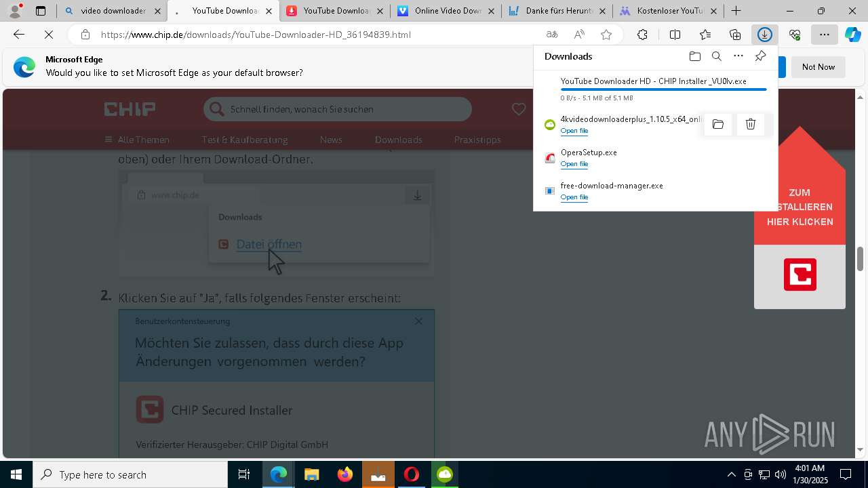Click the installer download progress bar
The width and height of the screenshot is (868, 488).
(663, 89)
